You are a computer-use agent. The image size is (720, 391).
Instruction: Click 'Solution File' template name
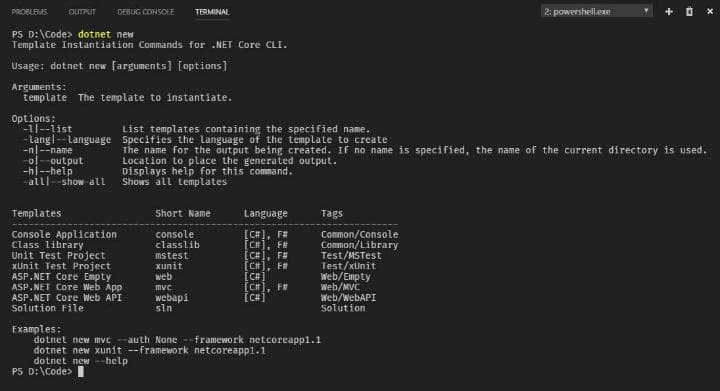(48, 308)
